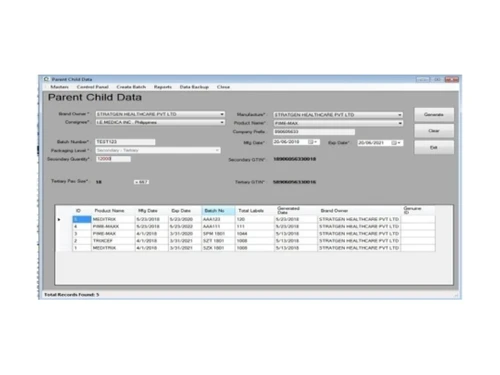The image size is (500, 375).
Task: Open the Exp Date calendar picker
Action: tap(396, 143)
